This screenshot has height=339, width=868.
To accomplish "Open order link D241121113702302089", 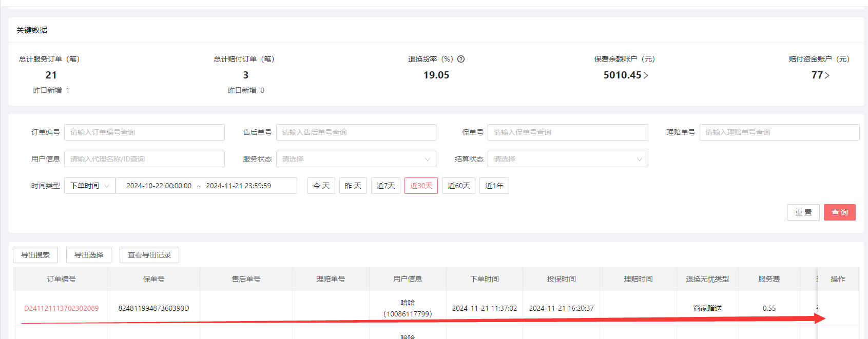I will click(x=61, y=308).
